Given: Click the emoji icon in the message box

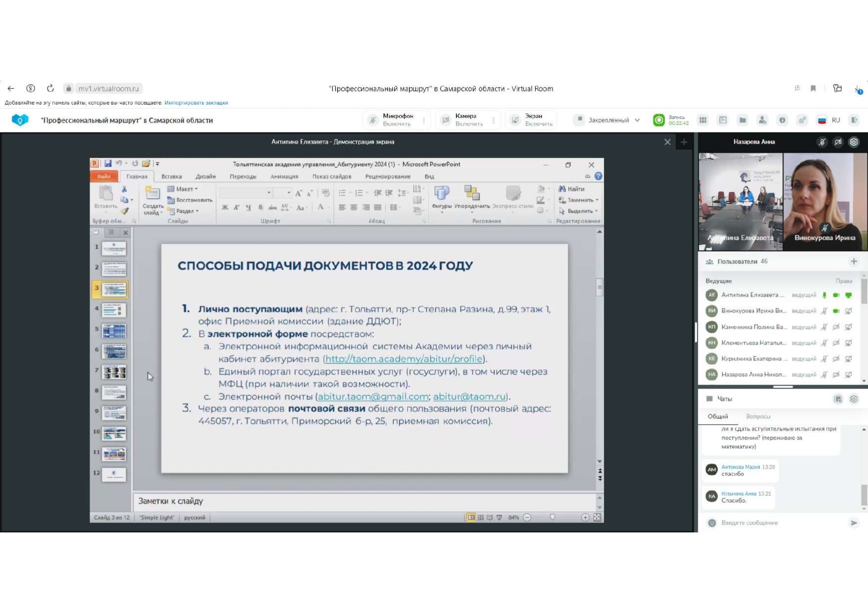Looking at the screenshot, I should pos(712,523).
